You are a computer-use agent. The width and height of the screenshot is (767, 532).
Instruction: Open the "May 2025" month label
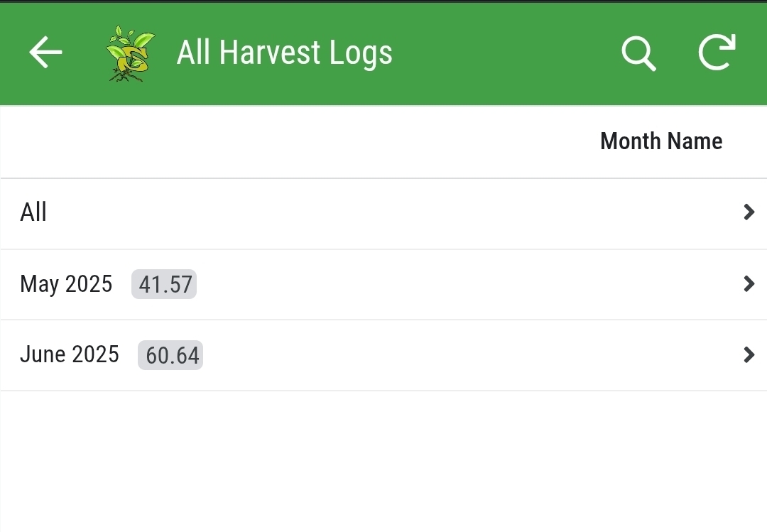66,284
